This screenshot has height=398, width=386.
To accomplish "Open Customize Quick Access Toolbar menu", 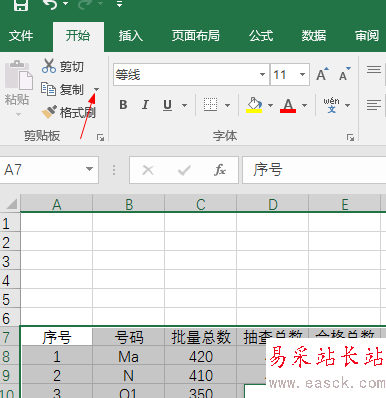I will point(120,4).
